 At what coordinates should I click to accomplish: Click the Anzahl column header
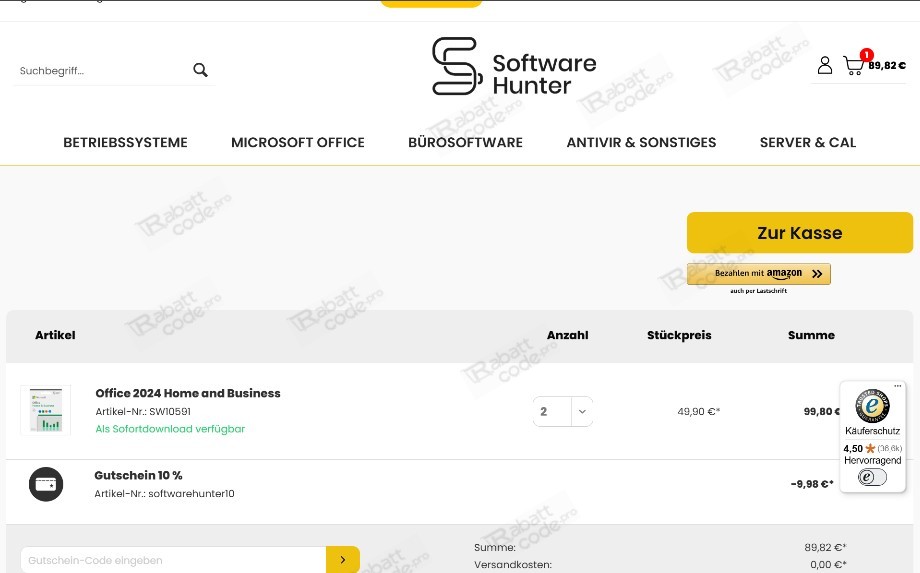pos(567,335)
